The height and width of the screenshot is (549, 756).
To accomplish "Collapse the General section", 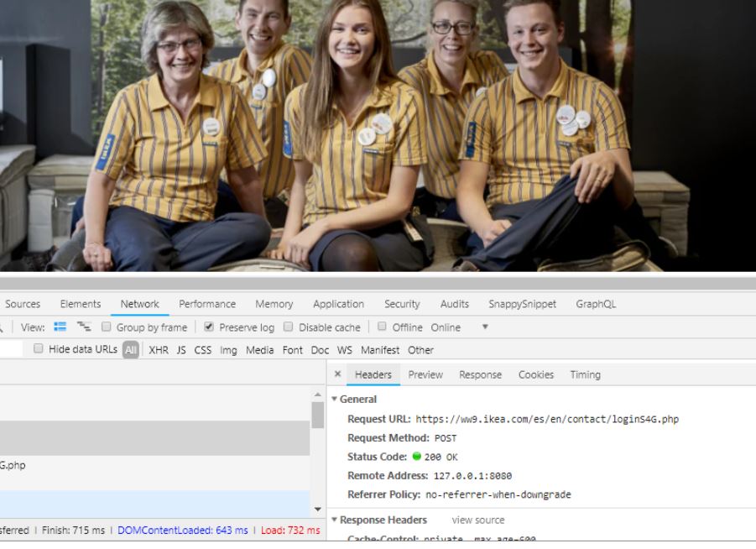I will click(x=335, y=400).
